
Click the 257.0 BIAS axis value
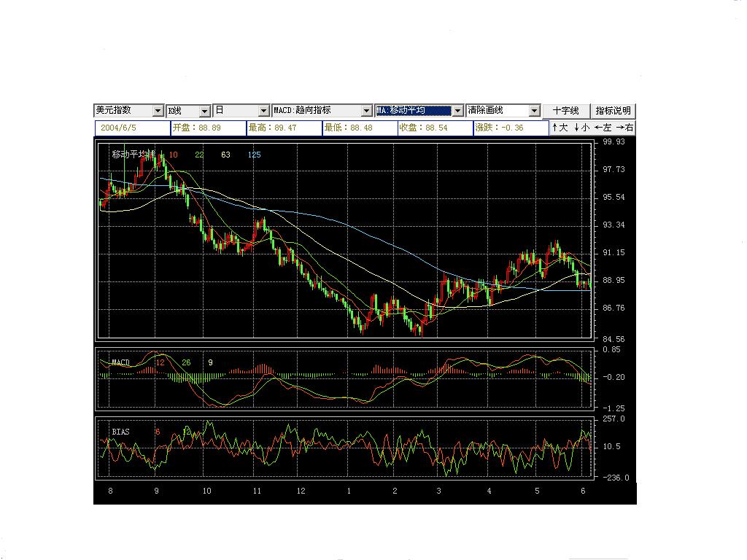pyautogui.click(x=614, y=419)
